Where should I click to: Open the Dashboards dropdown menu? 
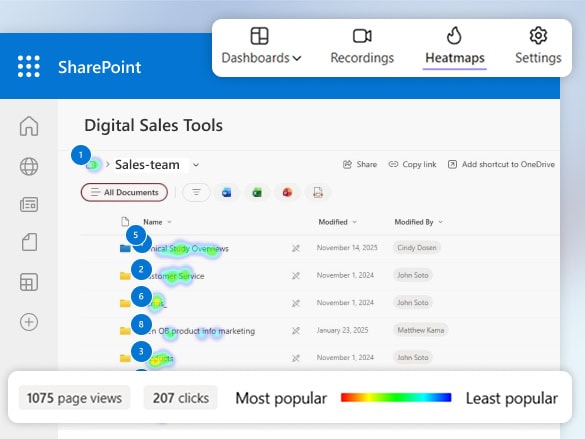click(261, 47)
